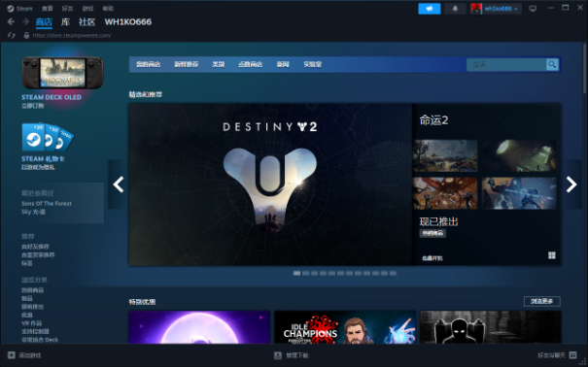Click the add game plus icon
This screenshot has width=588, height=367.
click(x=12, y=355)
